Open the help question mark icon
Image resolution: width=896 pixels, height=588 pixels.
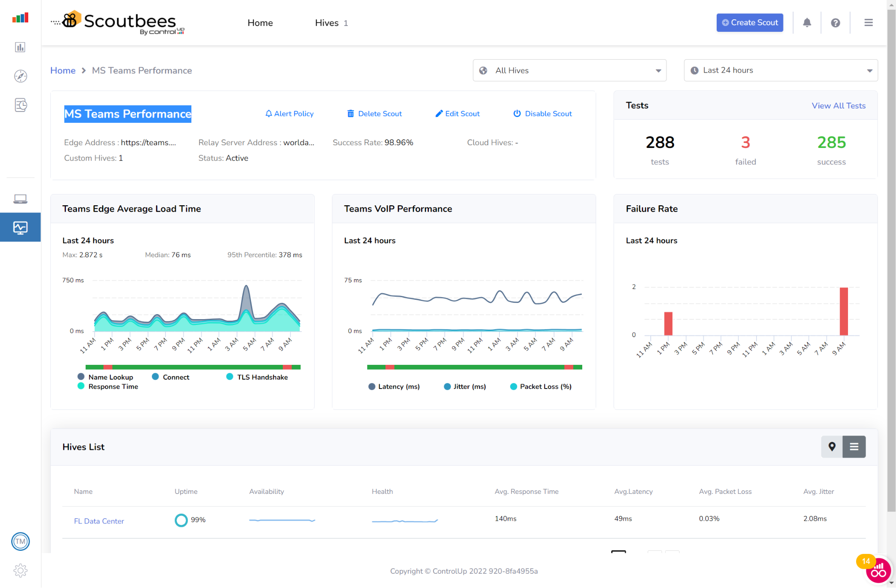click(x=835, y=23)
